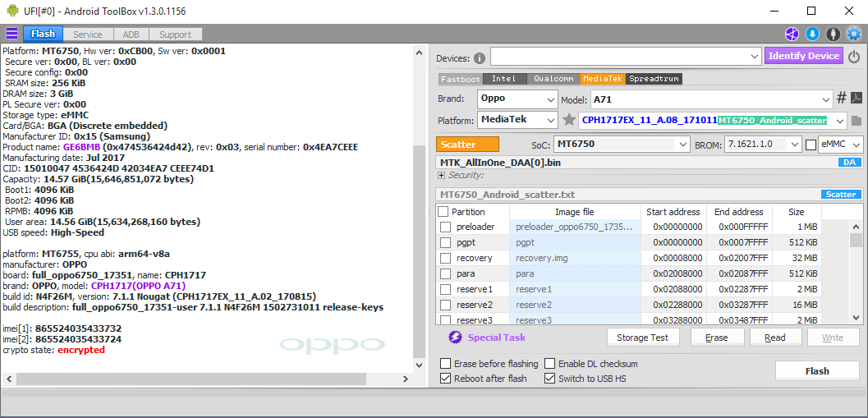Viewport: 868px width, 418px height.
Task: Click the hash icon next to Model
Action: (841, 99)
